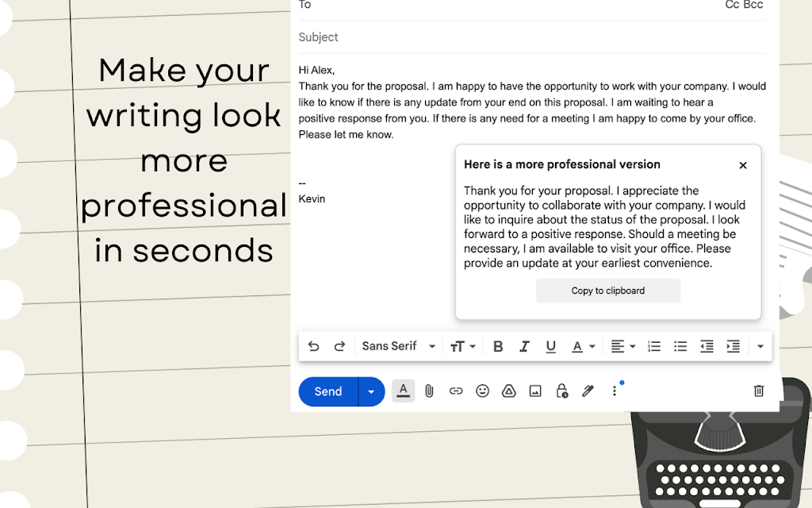Open the Sans Serif font dropdown
Viewport: 812px width, 508px height.
tap(398, 346)
